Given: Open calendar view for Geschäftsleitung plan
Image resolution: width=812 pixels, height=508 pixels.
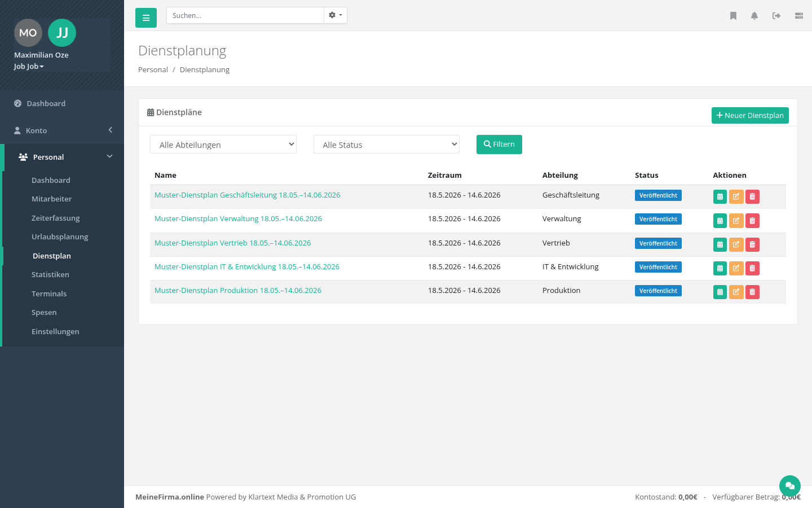Looking at the screenshot, I should click(x=720, y=196).
